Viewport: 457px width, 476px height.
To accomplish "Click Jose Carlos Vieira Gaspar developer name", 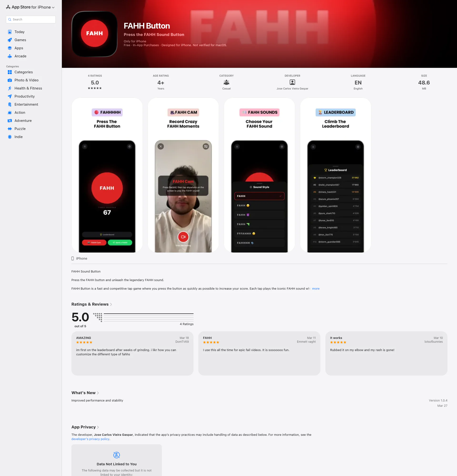I will click(292, 89).
